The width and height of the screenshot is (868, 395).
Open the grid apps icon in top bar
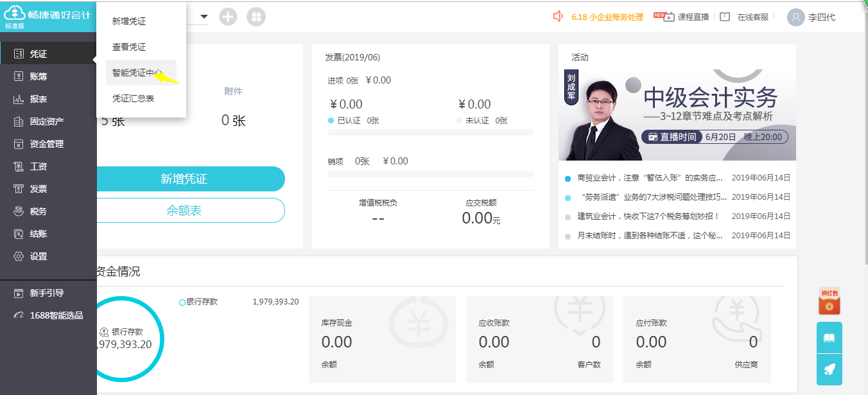pyautogui.click(x=256, y=17)
